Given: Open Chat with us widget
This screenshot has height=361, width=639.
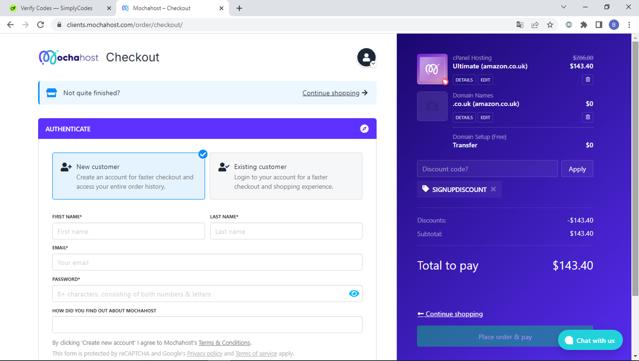Looking at the screenshot, I should pyautogui.click(x=590, y=340).
